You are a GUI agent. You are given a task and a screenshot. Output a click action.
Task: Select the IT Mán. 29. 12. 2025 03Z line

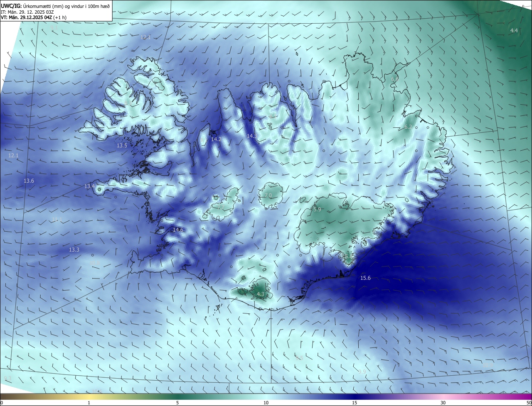pos(27,12)
